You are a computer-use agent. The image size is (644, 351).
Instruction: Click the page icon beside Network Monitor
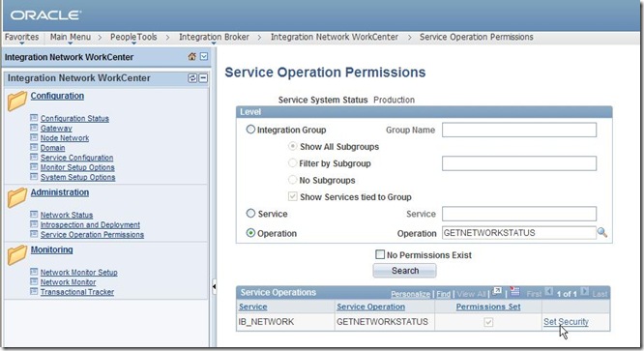click(34, 281)
